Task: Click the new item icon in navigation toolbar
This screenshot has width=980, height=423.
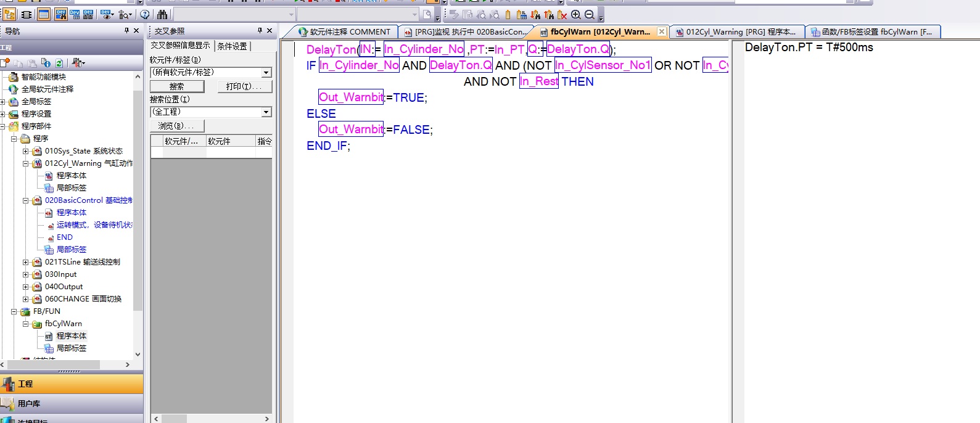Action: 6,63
